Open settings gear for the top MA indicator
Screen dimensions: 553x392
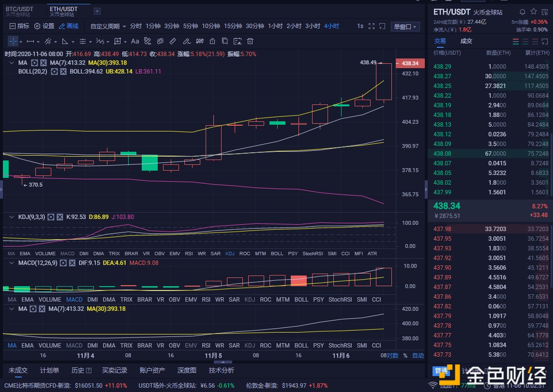[x=34, y=63]
